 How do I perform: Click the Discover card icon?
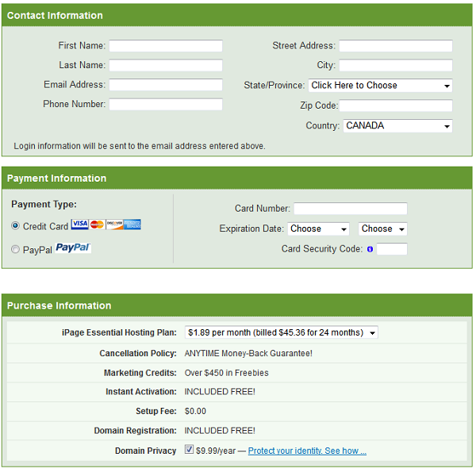(114, 225)
